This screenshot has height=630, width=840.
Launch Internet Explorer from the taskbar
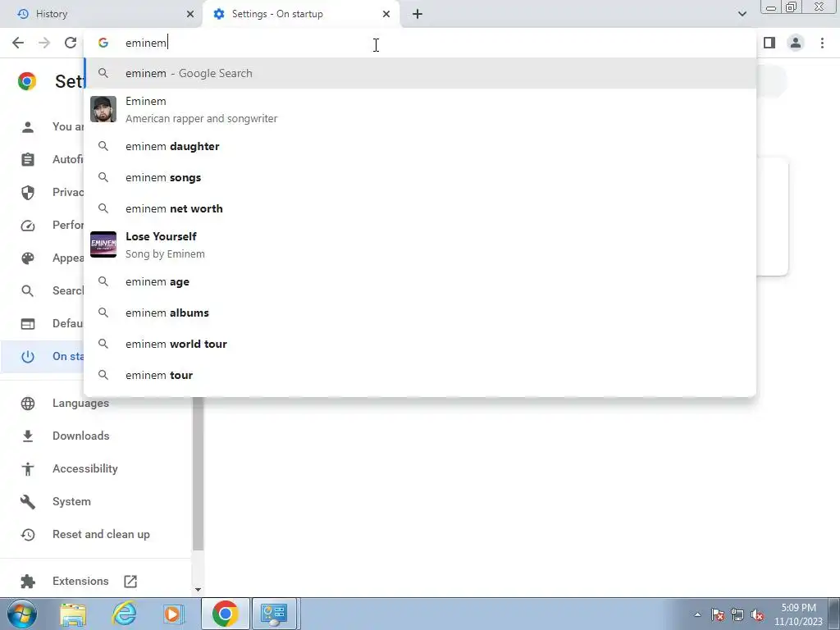[x=124, y=614]
